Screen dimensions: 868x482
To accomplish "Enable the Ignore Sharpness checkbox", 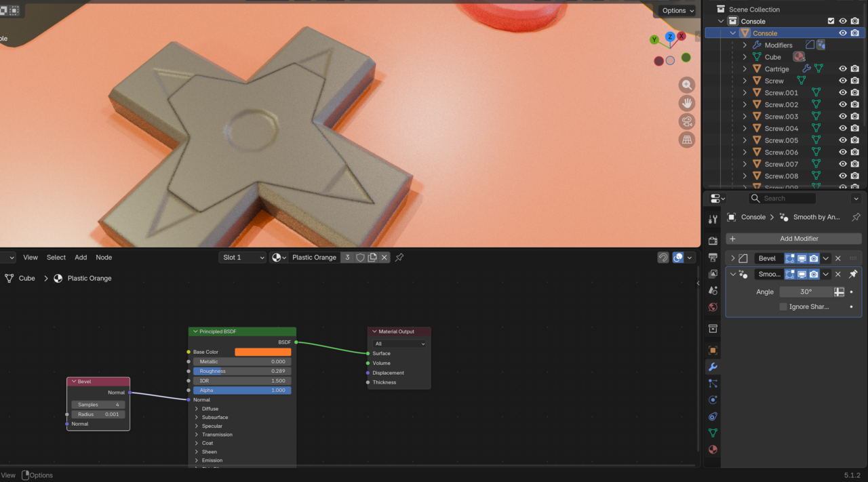I will tap(783, 306).
